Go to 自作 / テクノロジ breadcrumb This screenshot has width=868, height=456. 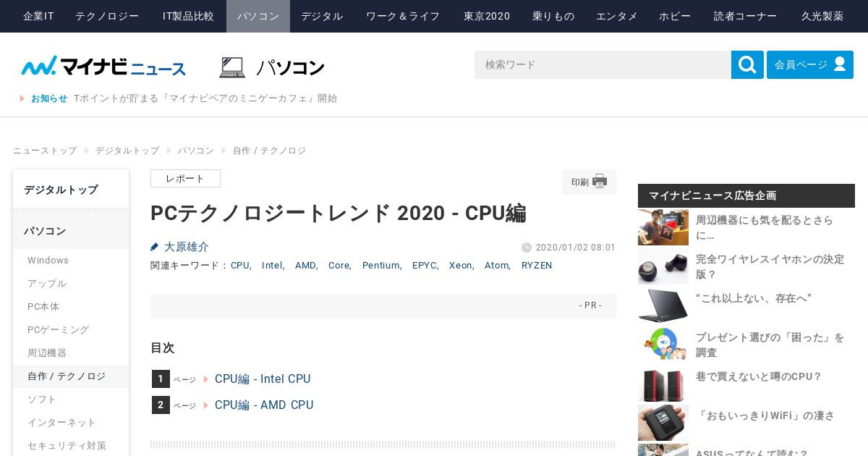[x=269, y=151]
